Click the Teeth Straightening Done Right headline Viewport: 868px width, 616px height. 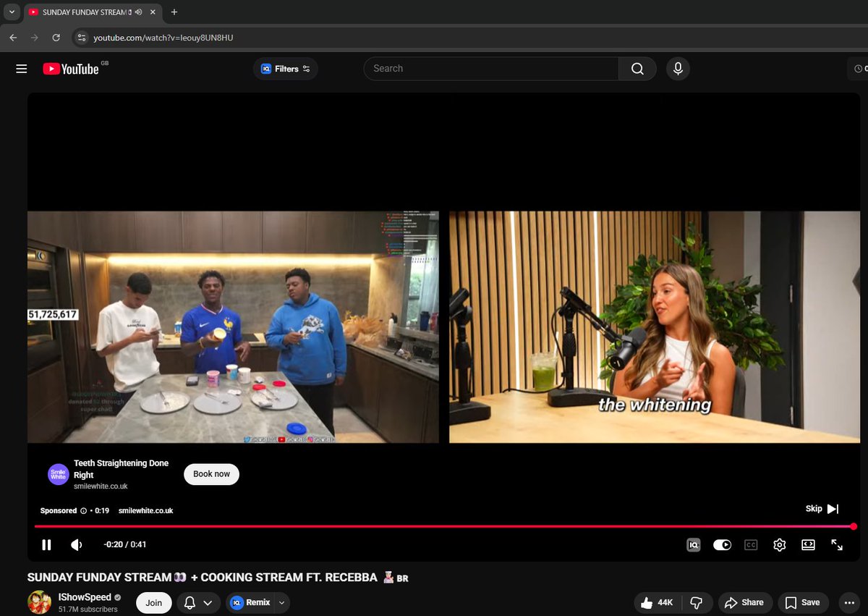pos(122,469)
